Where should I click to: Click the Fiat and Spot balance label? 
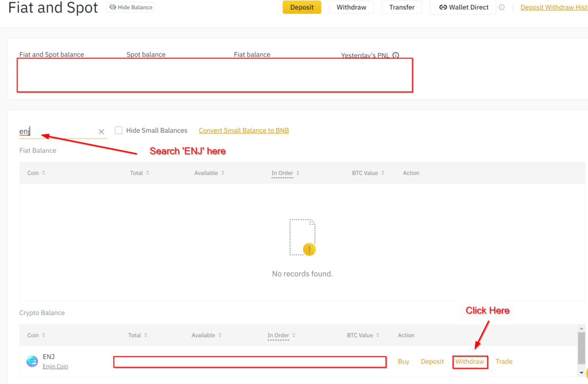[51, 55]
